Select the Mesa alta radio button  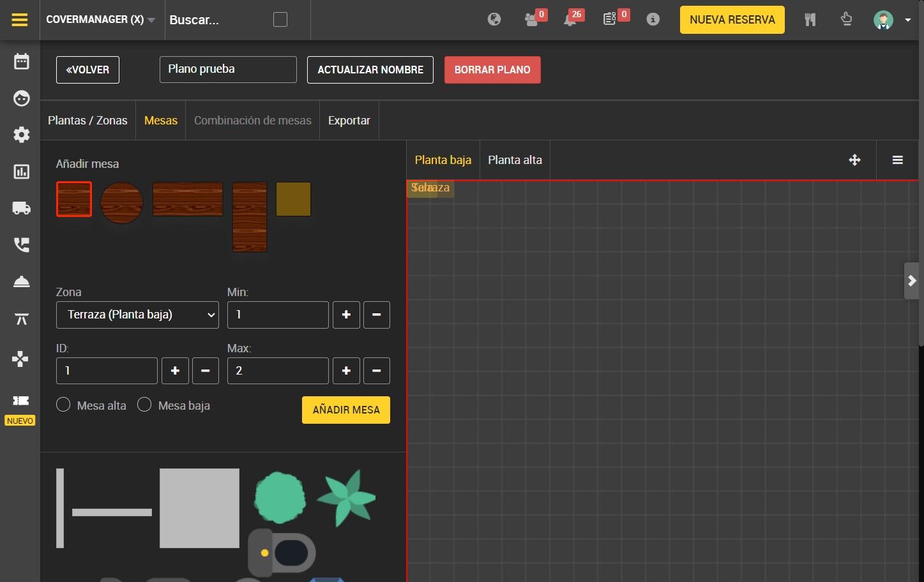[63, 405]
